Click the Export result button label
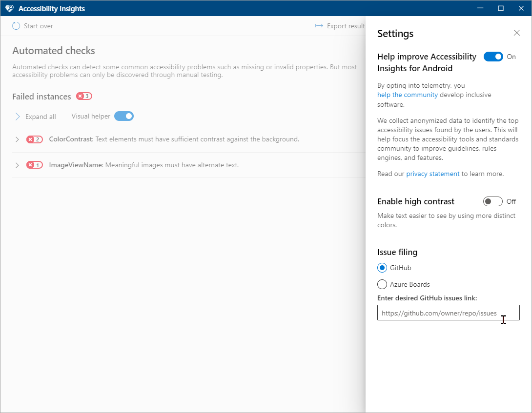Image resolution: width=532 pixels, height=413 pixels. coord(346,26)
